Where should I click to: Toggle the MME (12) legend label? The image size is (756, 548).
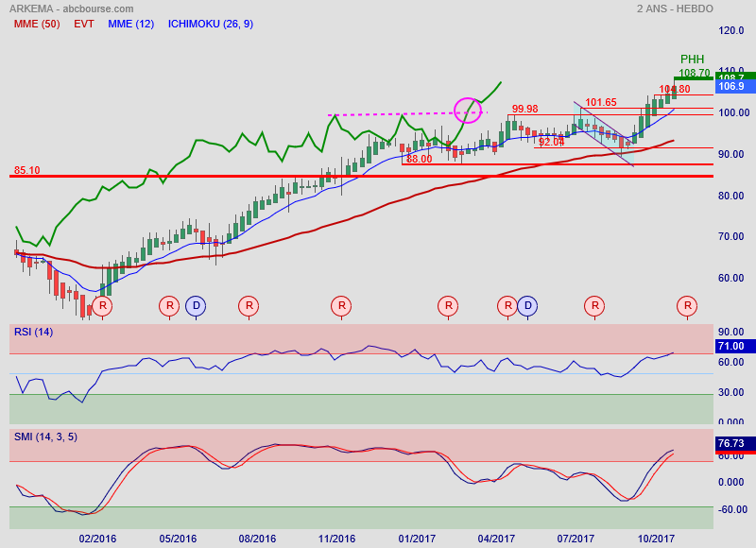[131, 24]
